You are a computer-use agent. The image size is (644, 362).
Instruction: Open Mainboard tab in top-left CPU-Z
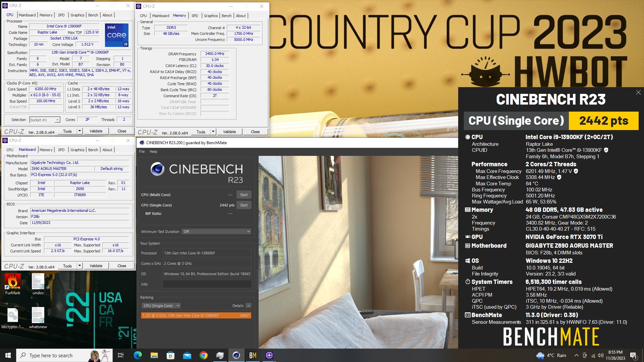pos(27,15)
